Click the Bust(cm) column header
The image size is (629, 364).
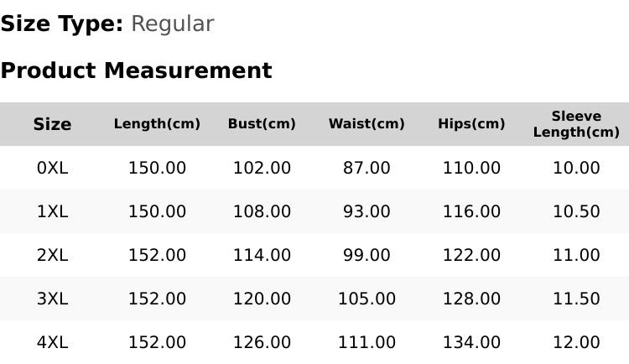click(262, 123)
